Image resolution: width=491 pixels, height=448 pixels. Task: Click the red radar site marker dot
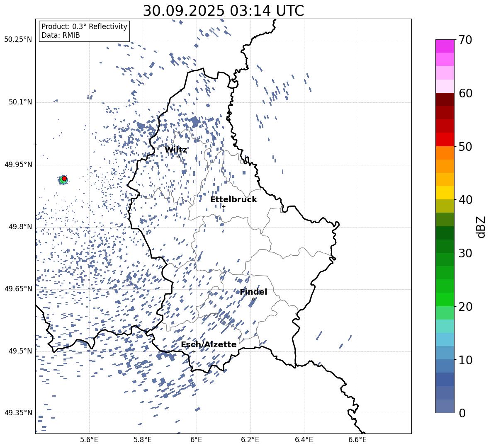pyautogui.click(x=64, y=179)
